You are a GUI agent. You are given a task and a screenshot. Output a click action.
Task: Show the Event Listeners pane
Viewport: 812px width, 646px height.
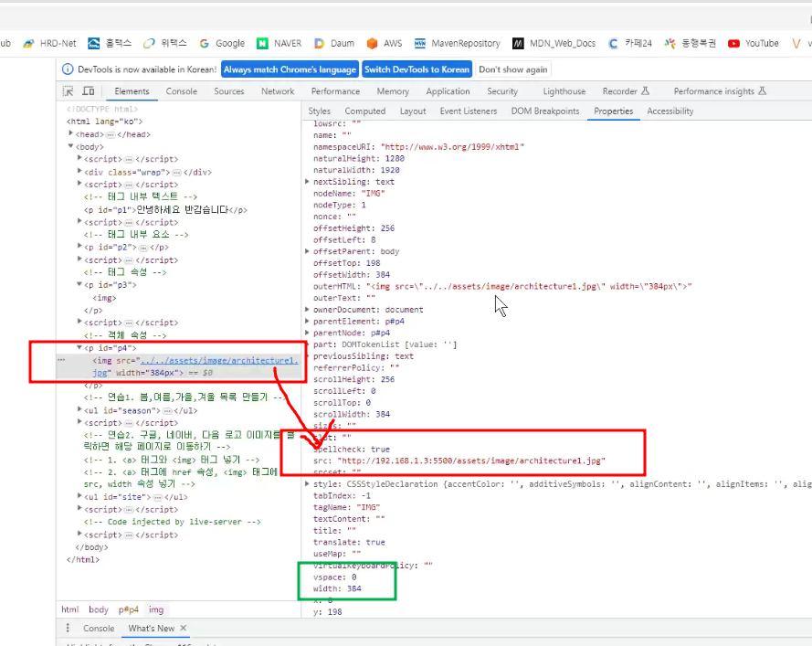[469, 111]
